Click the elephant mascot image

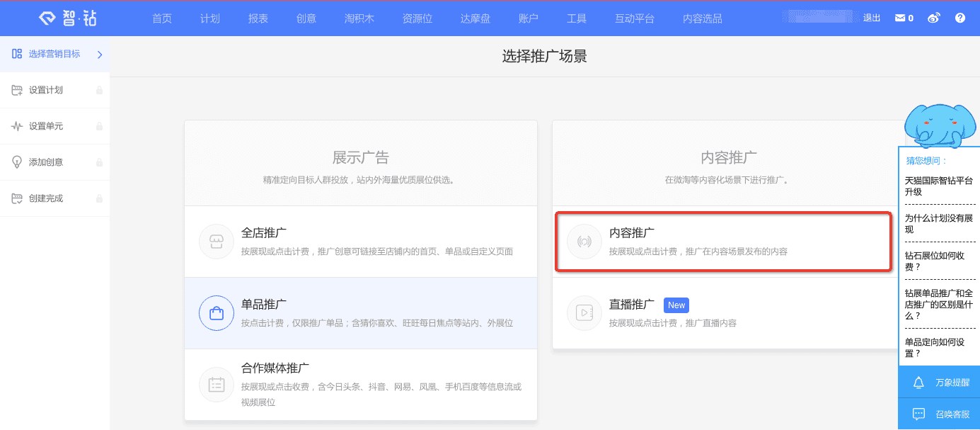[940, 126]
